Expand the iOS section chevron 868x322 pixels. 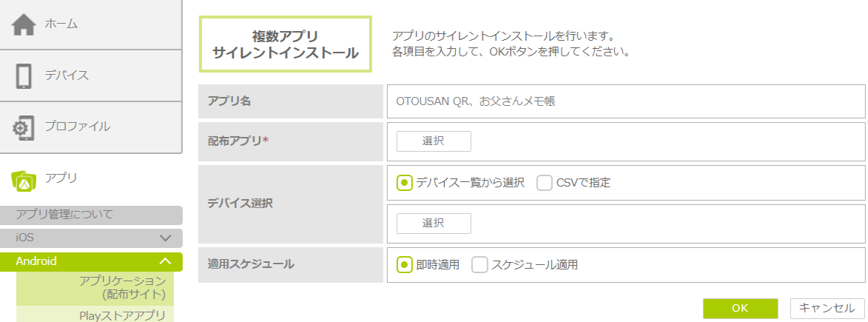click(x=166, y=238)
